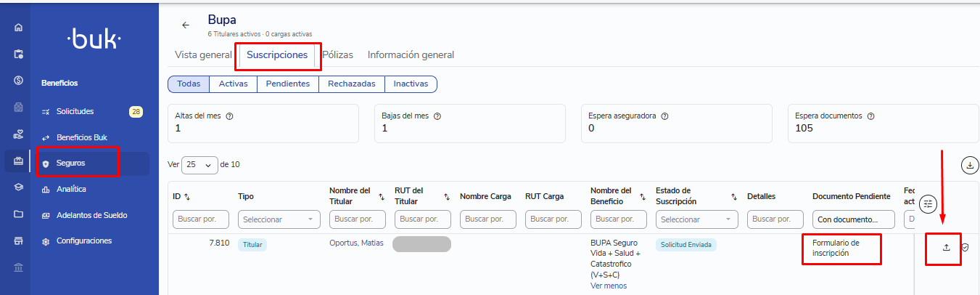
Task: Open the clipboard icon in the left rail
Action: (18, 54)
